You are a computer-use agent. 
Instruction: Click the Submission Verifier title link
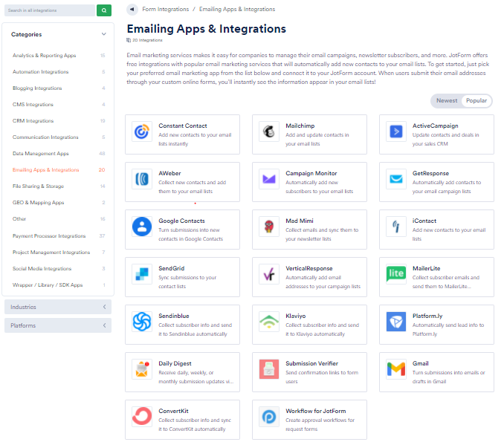(x=311, y=363)
